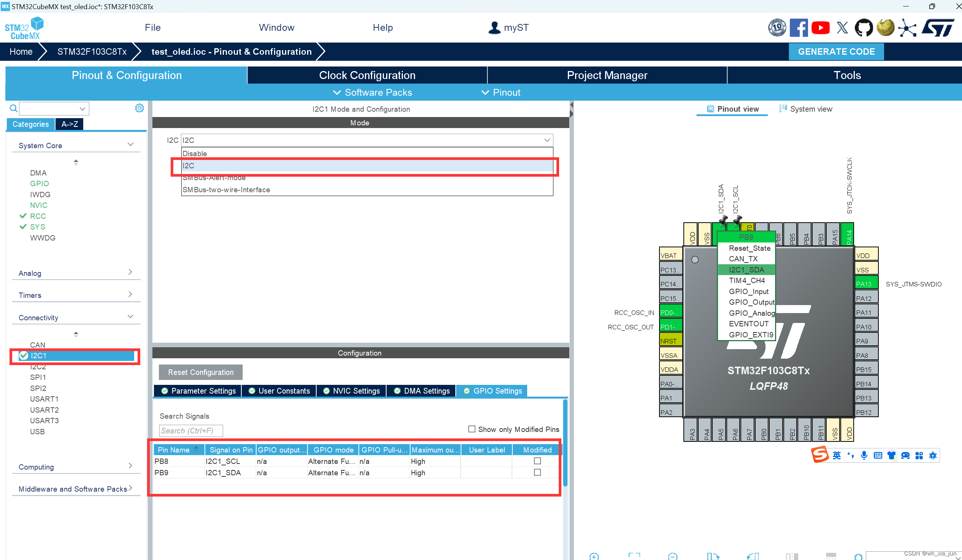Click the YouTube icon in header

coord(820,28)
